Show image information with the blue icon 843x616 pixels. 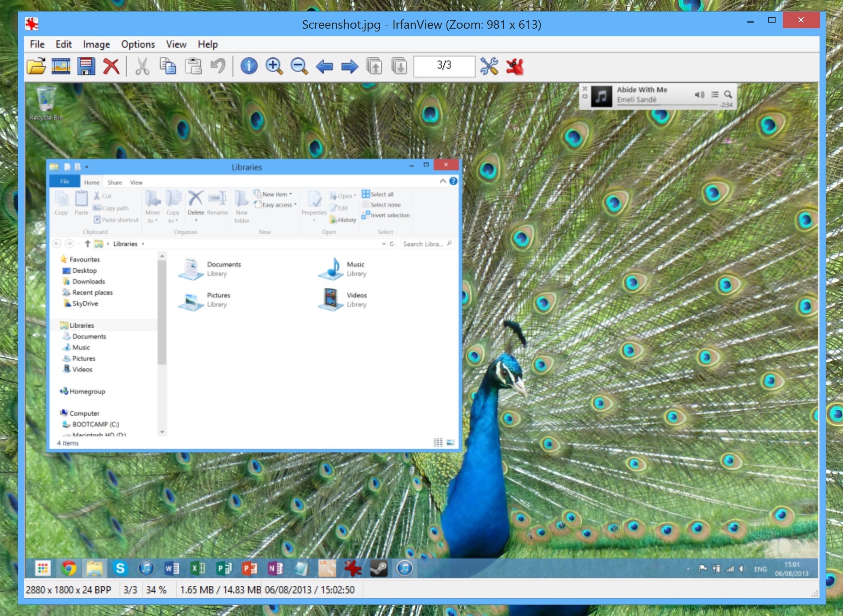tap(249, 66)
